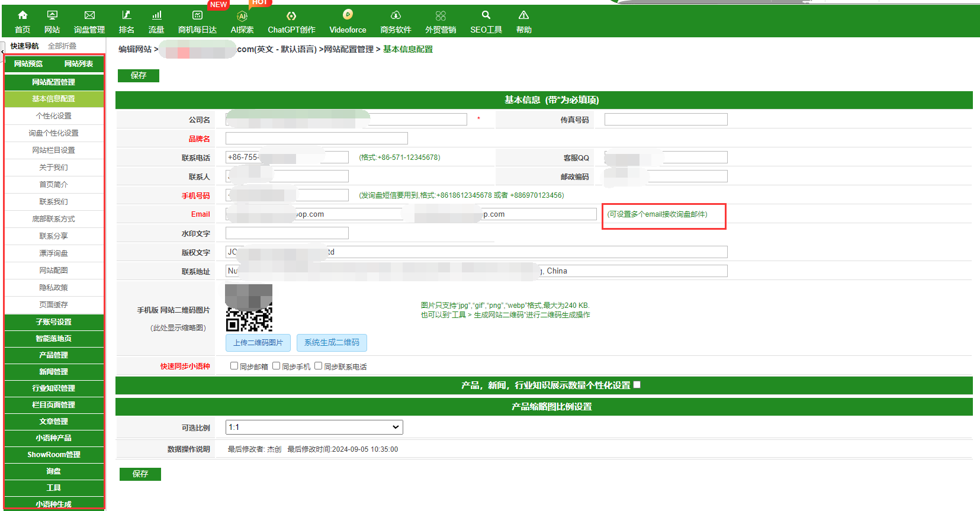Select 联系分享 in the sidebar
Screen dimensions: 980x511
pos(54,236)
